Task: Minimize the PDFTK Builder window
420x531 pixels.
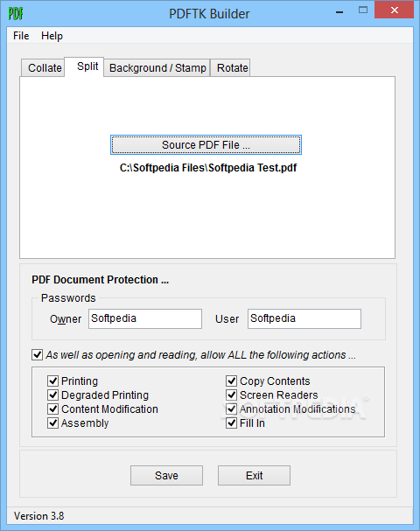Action: coord(339,11)
